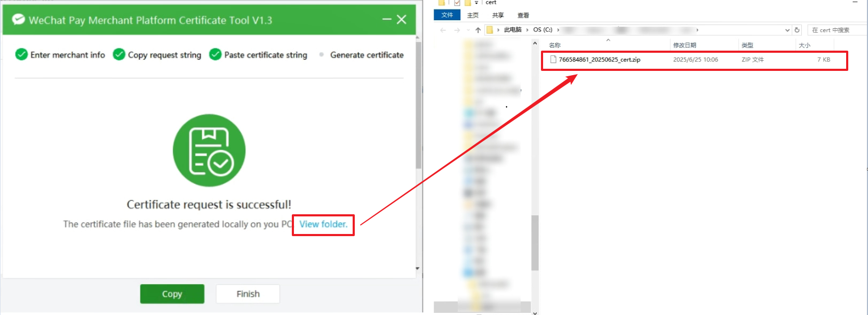This screenshot has width=868, height=315.
Task: Click the navigation pane scrollbar up arrow
Action: (x=535, y=43)
